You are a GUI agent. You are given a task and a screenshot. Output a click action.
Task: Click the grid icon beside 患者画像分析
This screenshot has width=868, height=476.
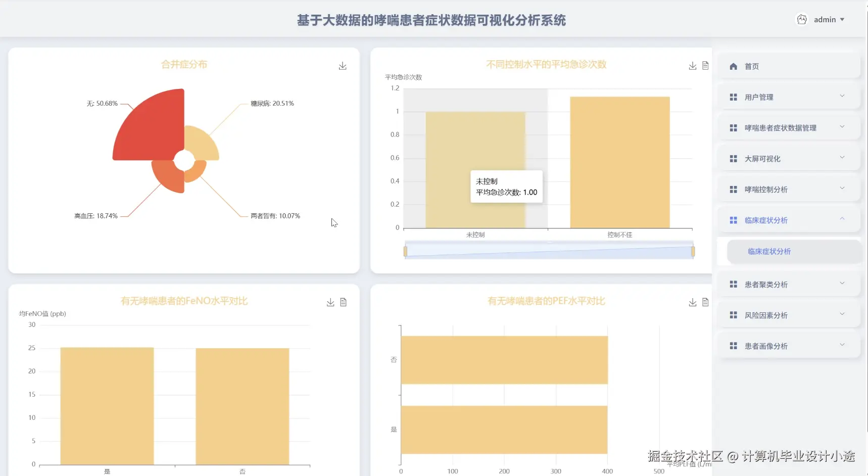point(733,346)
